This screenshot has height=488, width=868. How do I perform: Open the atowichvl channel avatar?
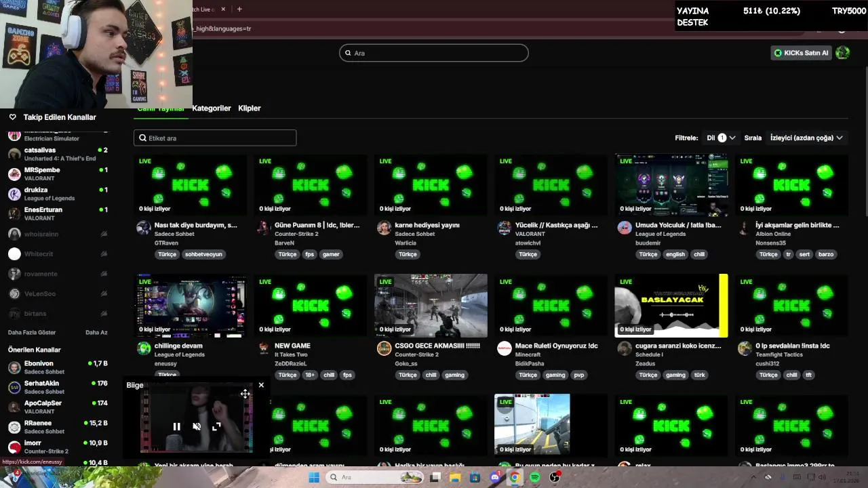coord(504,228)
